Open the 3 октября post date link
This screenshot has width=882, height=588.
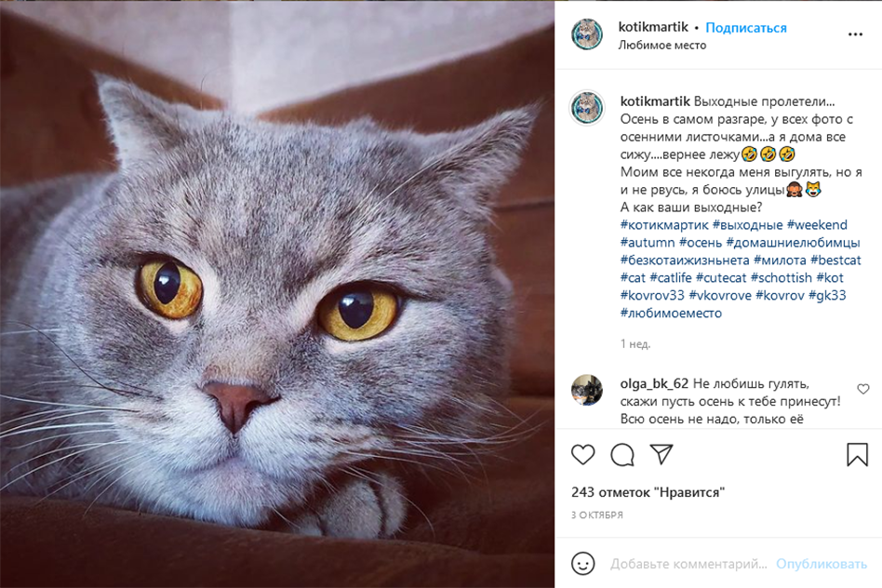point(597,514)
